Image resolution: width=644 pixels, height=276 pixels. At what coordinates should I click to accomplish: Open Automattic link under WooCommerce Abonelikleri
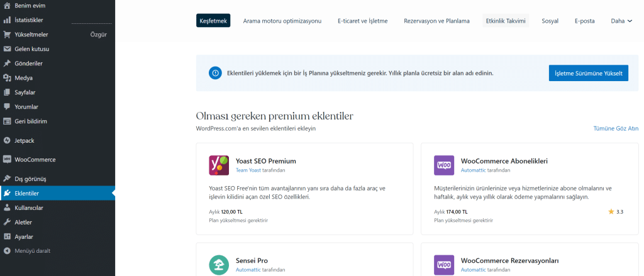click(x=473, y=170)
